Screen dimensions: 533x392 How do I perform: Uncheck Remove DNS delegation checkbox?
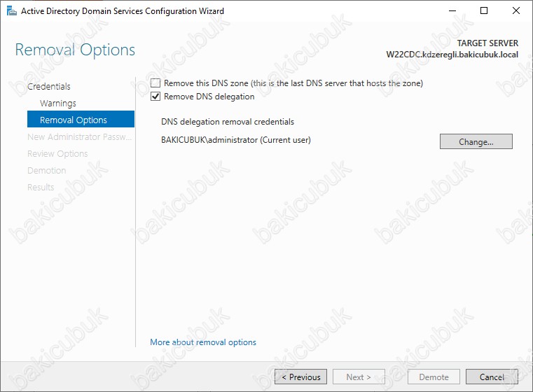click(x=155, y=97)
